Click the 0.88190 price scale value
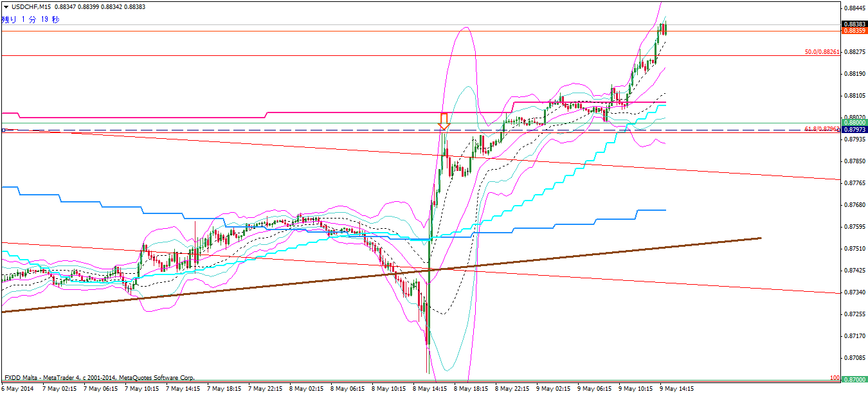868x394 pixels. coord(854,74)
